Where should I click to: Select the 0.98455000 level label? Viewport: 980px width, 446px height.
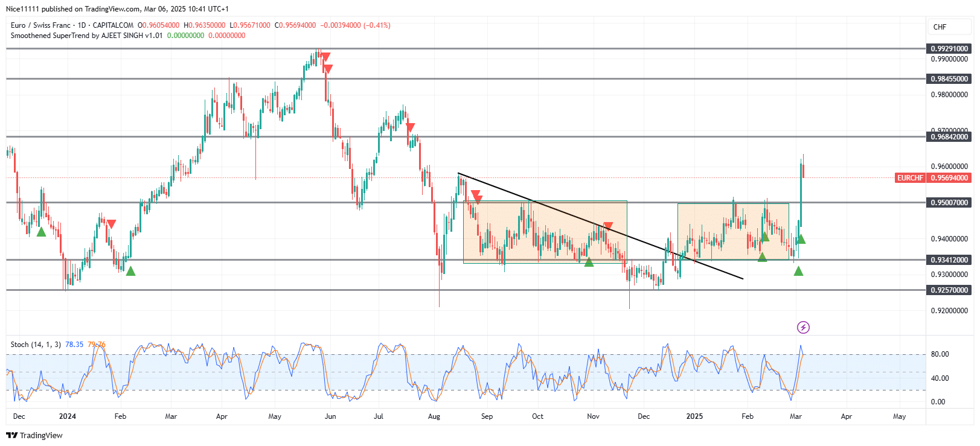click(949, 79)
